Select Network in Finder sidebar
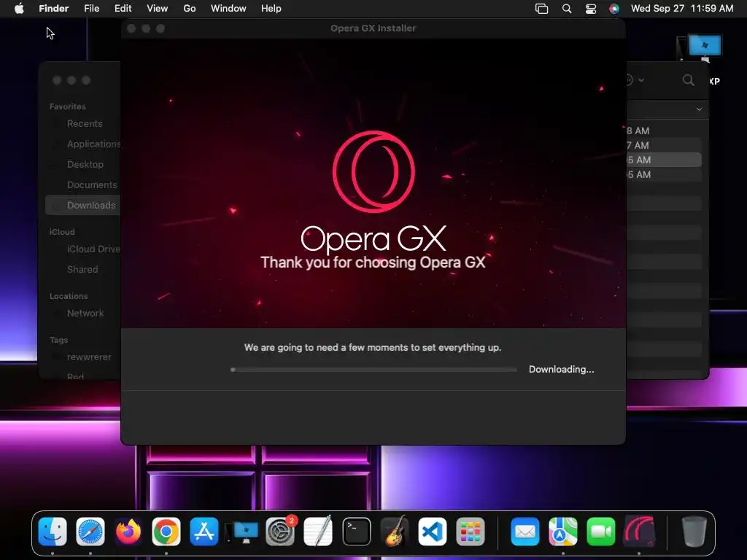Image resolution: width=747 pixels, height=560 pixels. (83, 314)
